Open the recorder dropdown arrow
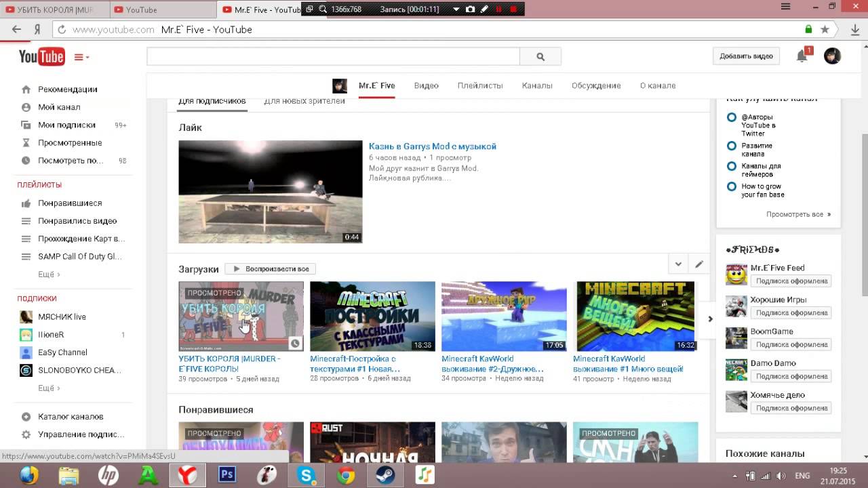 click(456, 9)
